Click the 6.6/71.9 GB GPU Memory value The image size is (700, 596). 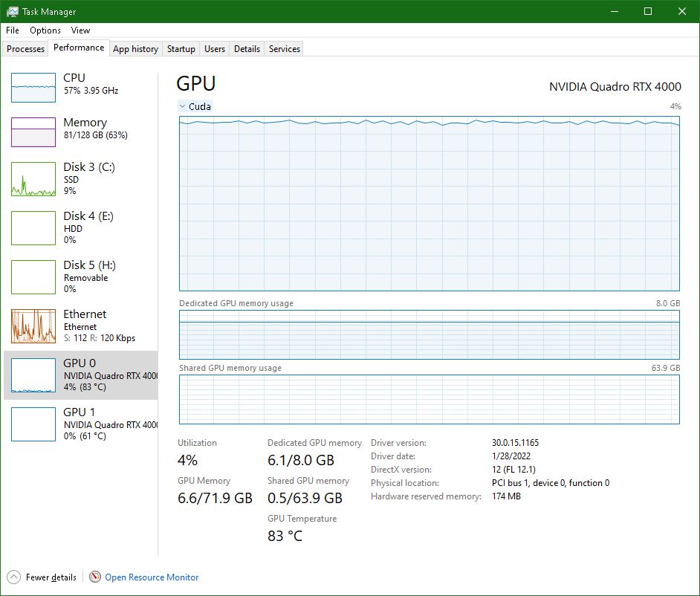215,498
